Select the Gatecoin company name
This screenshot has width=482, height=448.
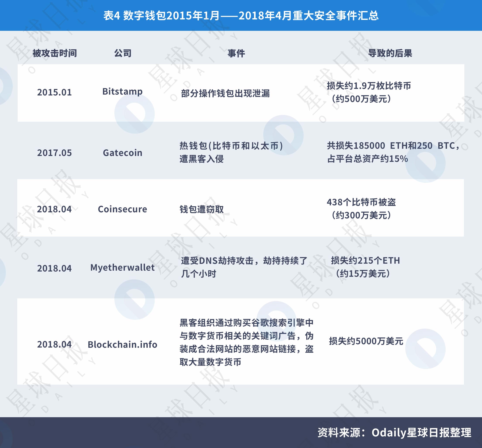click(122, 153)
